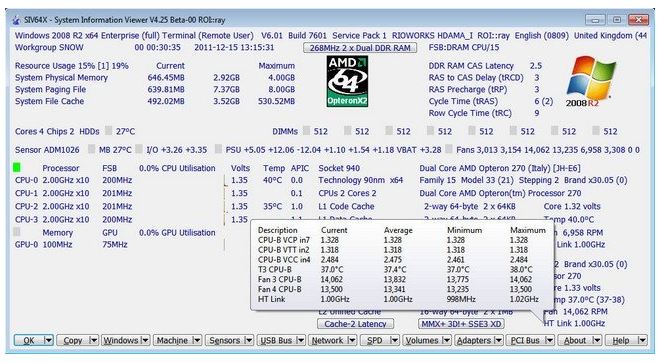This screenshot has height=363, width=659.
Task: Click the last DIMM 512 indicator box
Action: (596, 131)
